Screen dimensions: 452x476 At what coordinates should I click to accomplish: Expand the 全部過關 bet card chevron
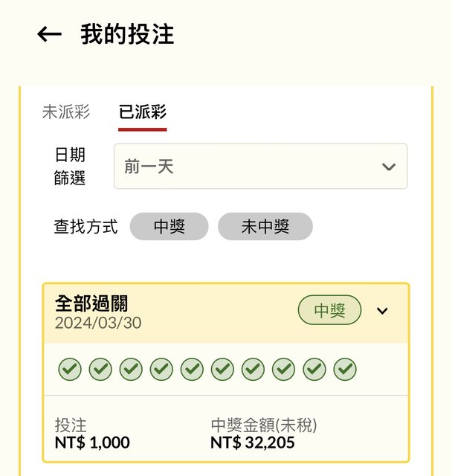point(382,311)
